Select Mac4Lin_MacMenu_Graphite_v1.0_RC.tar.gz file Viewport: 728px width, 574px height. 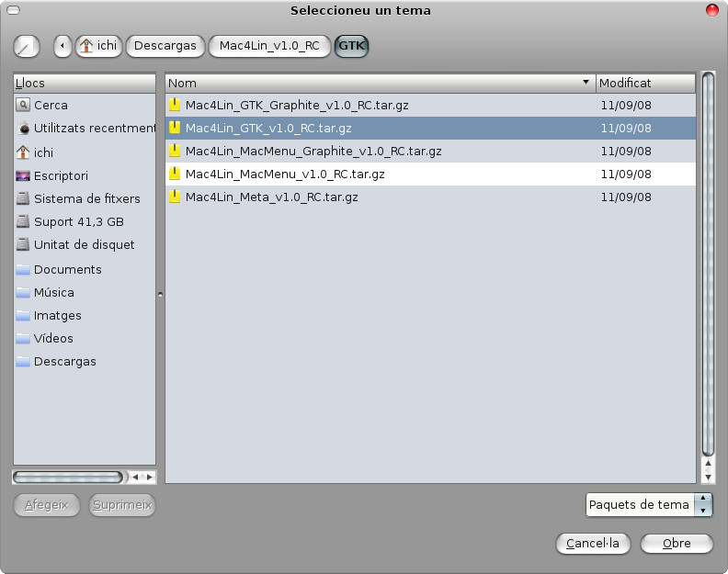tap(430, 152)
